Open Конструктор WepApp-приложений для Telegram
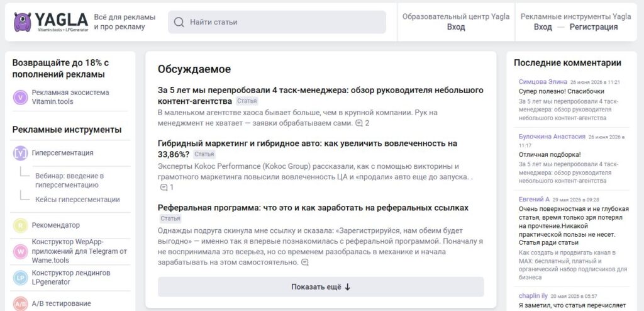Image resolution: width=644 pixels, height=311 pixels. (79, 251)
